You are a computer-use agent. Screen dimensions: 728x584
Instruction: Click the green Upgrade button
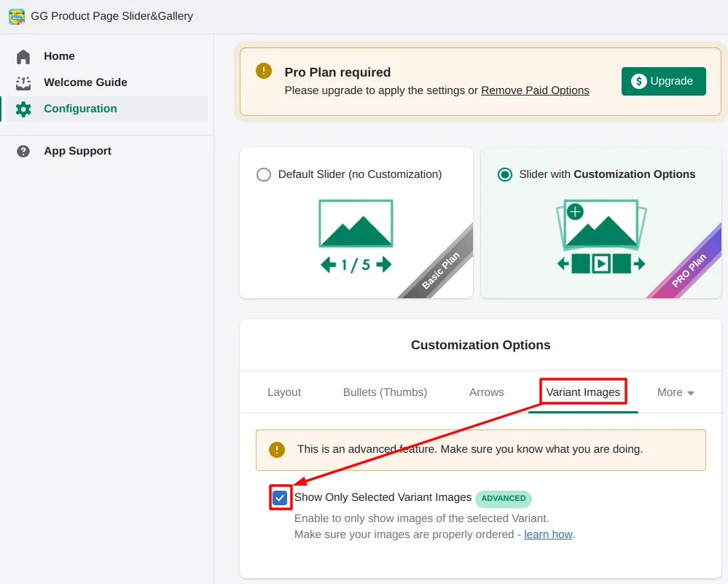pyautogui.click(x=663, y=81)
